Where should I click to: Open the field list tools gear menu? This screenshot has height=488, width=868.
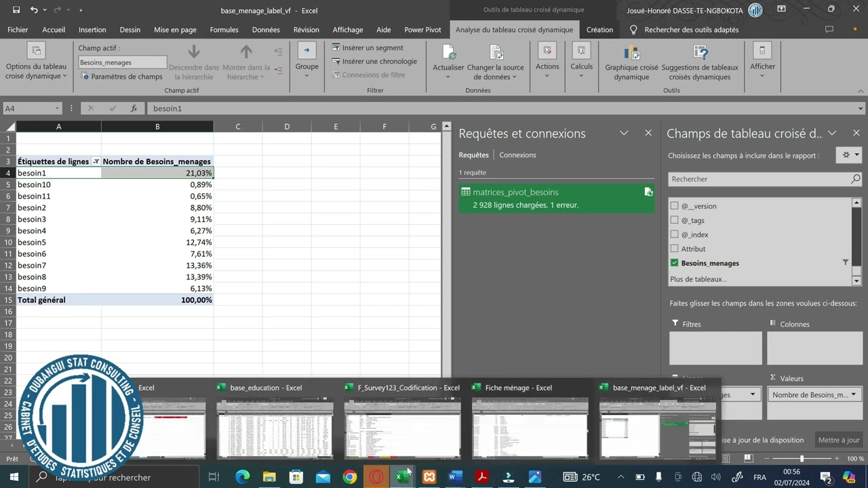pyautogui.click(x=849, y=155)
